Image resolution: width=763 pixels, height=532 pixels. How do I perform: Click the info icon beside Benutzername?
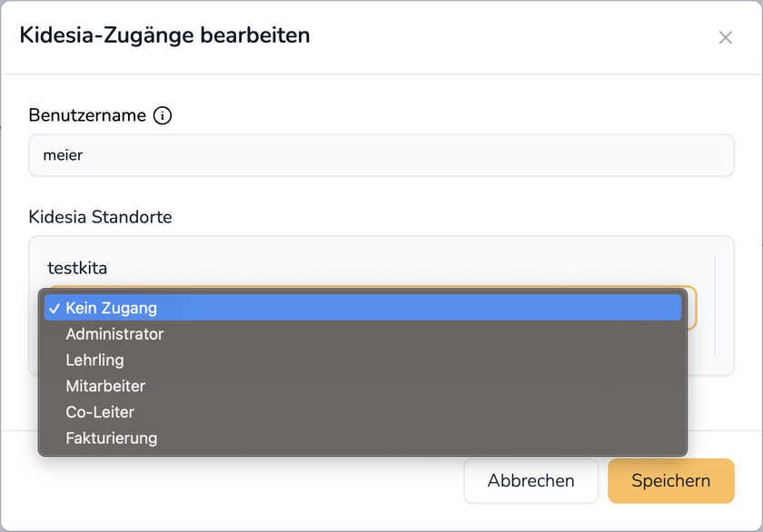coord(163,115)
